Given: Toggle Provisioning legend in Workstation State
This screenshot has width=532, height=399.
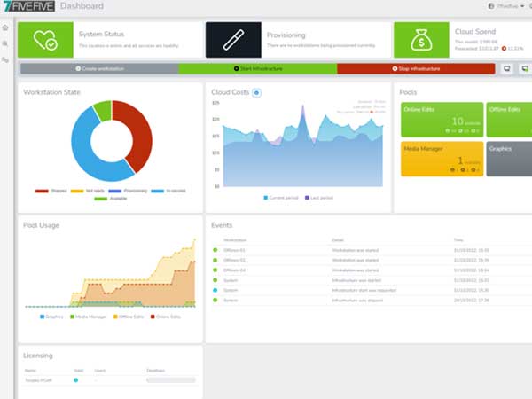Looking at the screenshot, I should (x=128, y=191).
